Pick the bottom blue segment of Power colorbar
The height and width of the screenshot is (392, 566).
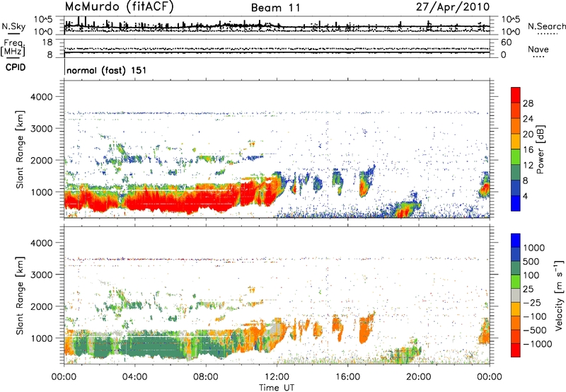[x=516, y=203]
